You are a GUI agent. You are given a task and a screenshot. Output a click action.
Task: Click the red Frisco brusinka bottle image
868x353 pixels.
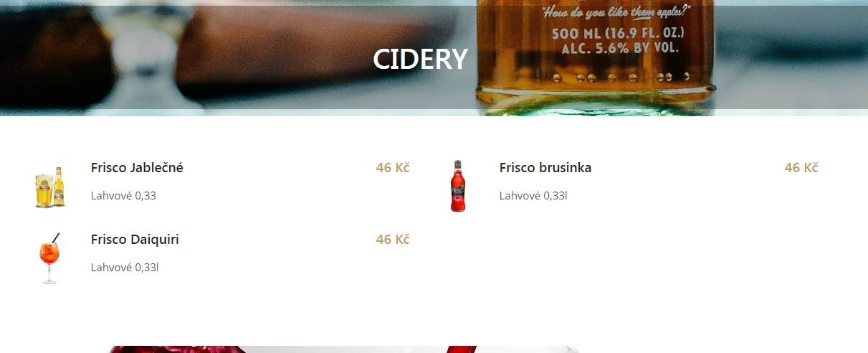point(457,186)
